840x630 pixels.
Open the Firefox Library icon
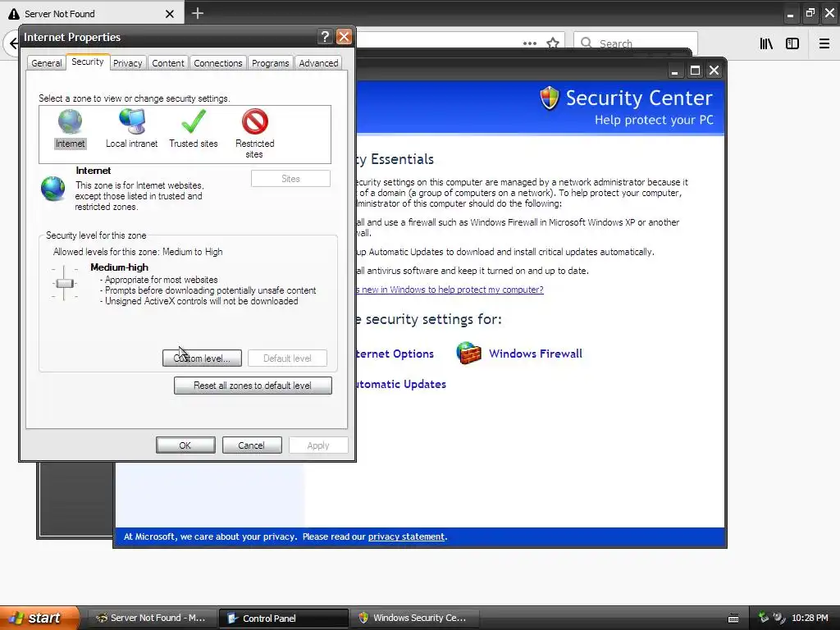click(766, 43)
